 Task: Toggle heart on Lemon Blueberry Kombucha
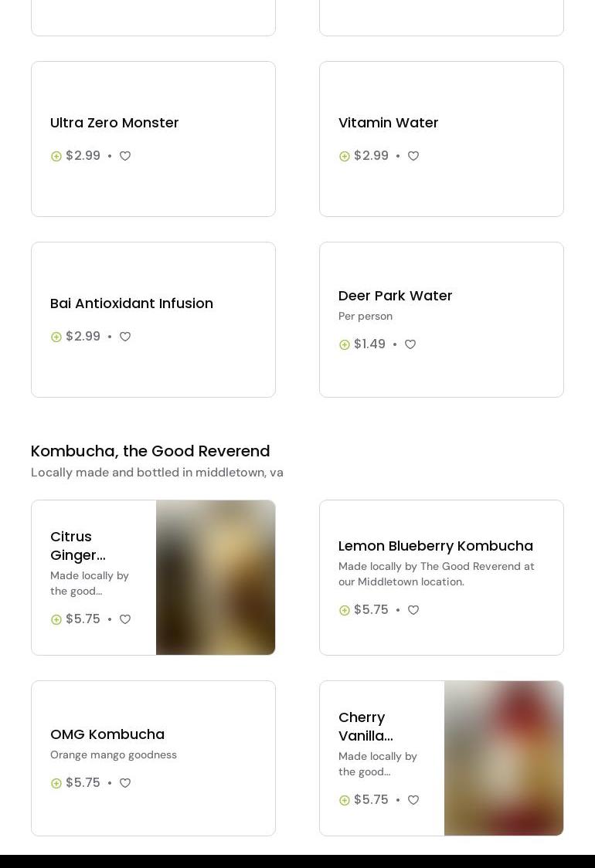413,610
